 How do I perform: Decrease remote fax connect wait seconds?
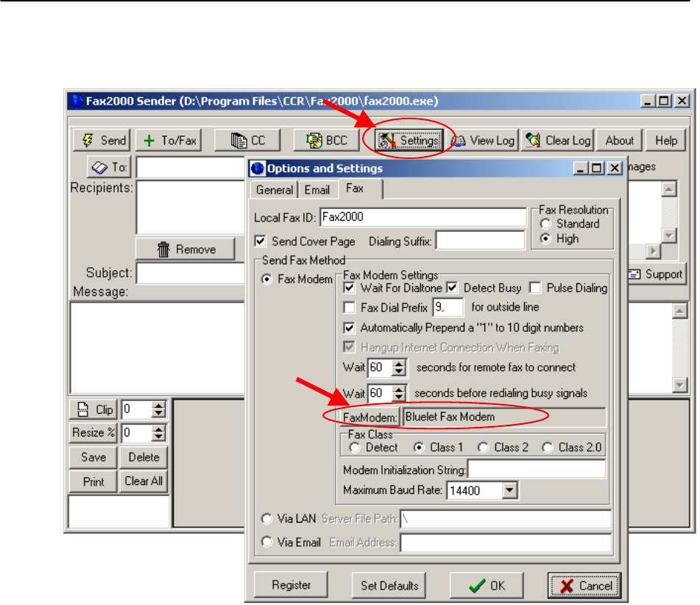click(x=399, y=372)
